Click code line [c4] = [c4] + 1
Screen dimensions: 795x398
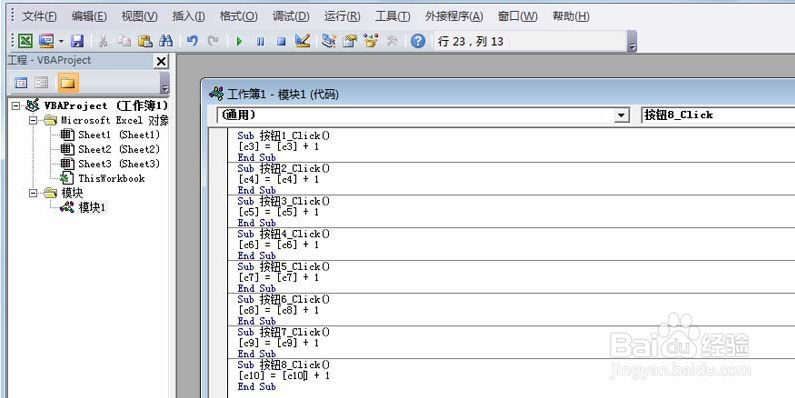coord(278,179)
